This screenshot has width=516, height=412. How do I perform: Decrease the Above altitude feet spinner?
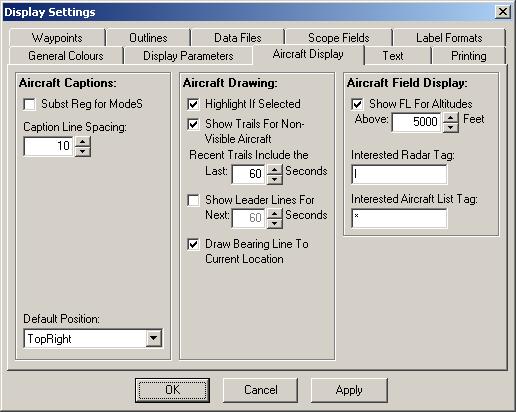click(451, 127)
